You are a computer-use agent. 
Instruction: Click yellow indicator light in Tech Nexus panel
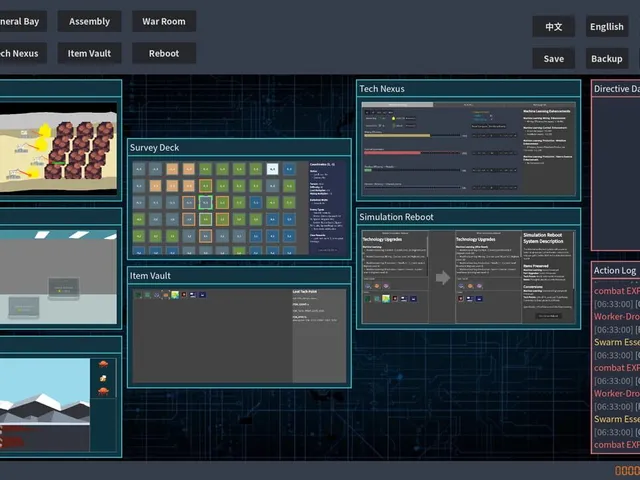tap(393, 118)
